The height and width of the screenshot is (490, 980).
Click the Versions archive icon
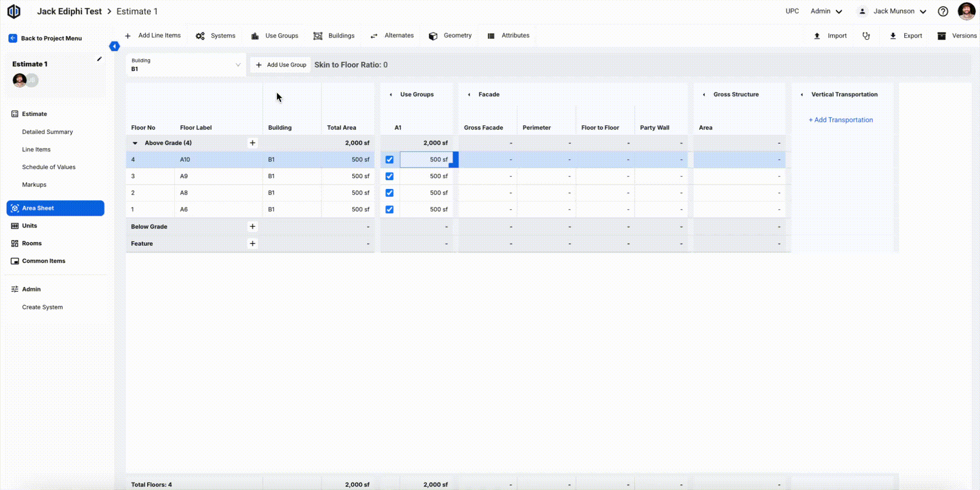(x=941, y=36)
